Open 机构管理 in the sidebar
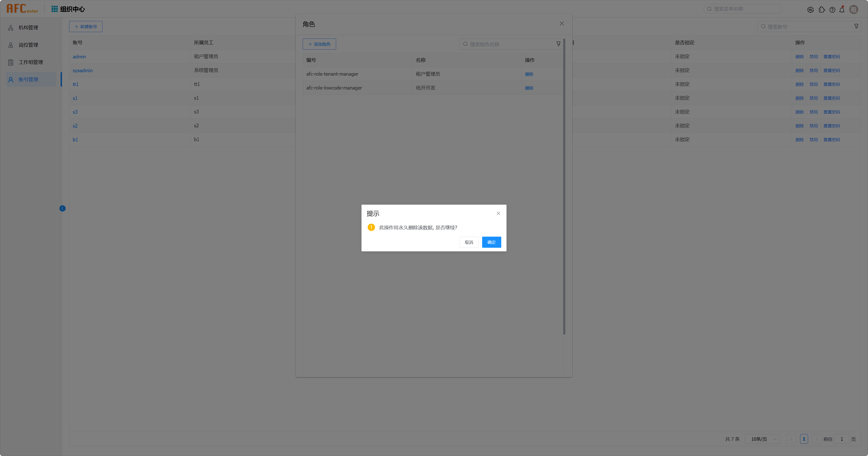The width and height of the screenshot is (868, 456). [28, 28]
